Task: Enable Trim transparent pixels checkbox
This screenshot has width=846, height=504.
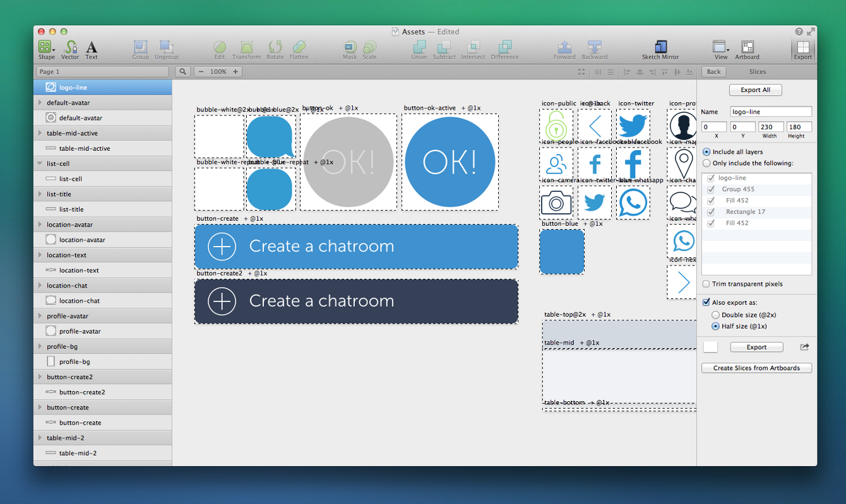Action: 706,284
